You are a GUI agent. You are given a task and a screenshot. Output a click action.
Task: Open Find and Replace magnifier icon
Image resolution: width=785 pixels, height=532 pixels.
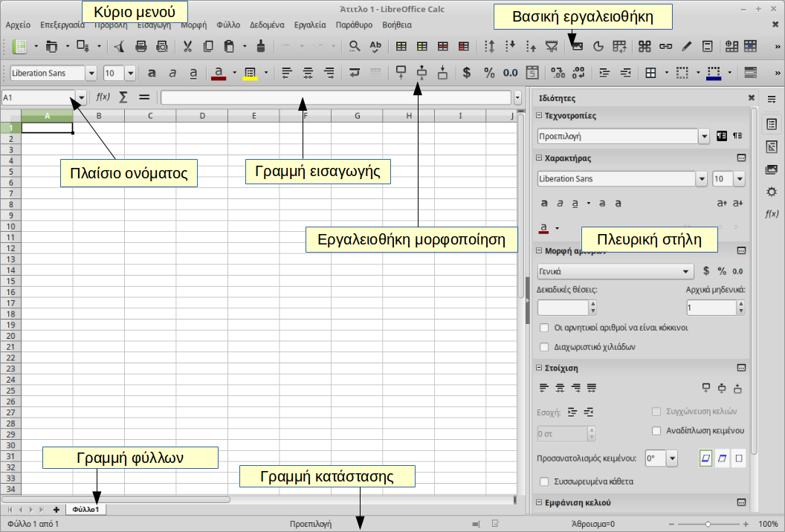click(355, 47)
